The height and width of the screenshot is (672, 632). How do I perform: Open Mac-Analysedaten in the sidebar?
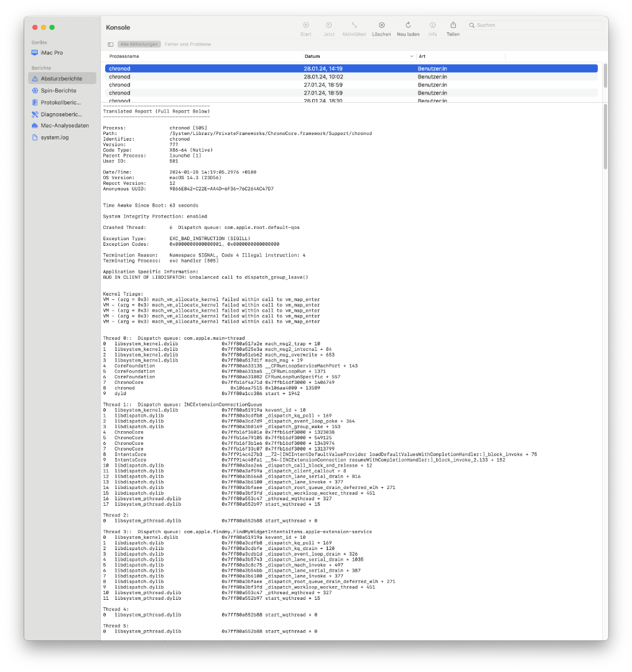pyautogui.click(x=62, y=126)
